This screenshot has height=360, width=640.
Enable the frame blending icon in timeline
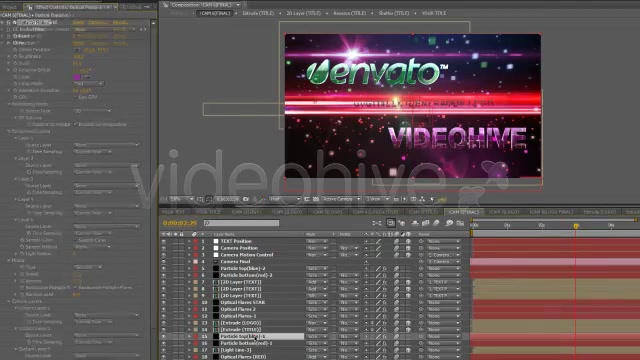(425, 223)
